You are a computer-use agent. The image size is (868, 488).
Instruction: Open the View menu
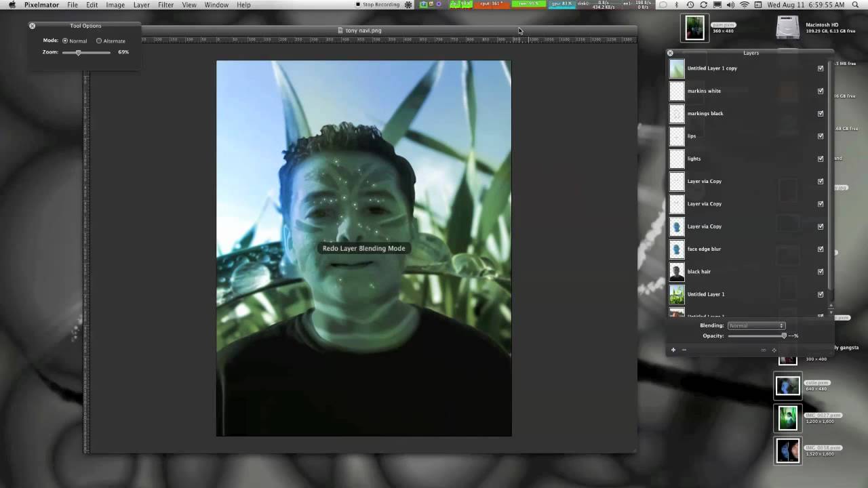click(x=189, y=5)
